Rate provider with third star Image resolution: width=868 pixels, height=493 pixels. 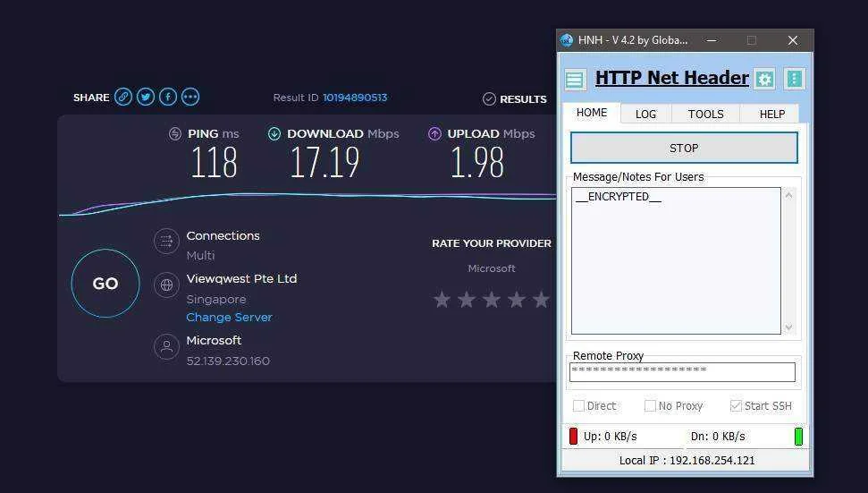tap(492, 300)
